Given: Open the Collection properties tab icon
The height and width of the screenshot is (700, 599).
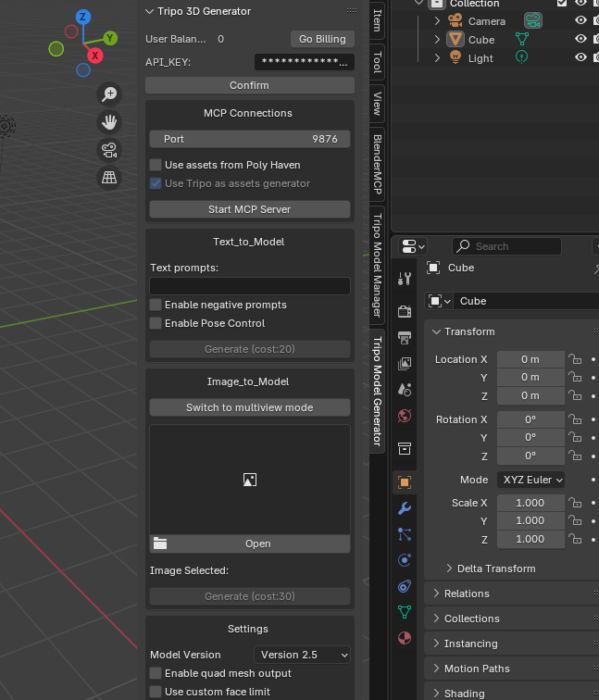Looking at the screenshot, I should pyautogui.click(x=405, y=448).
